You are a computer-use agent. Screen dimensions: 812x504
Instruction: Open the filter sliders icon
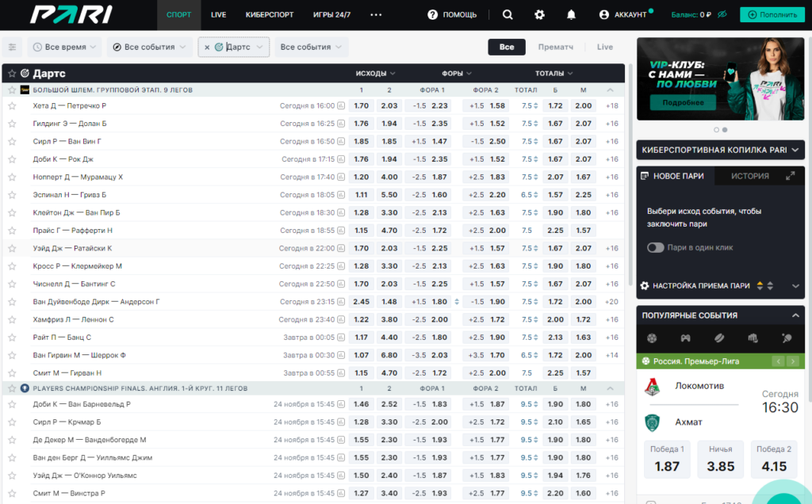click(x=13, y=47)
